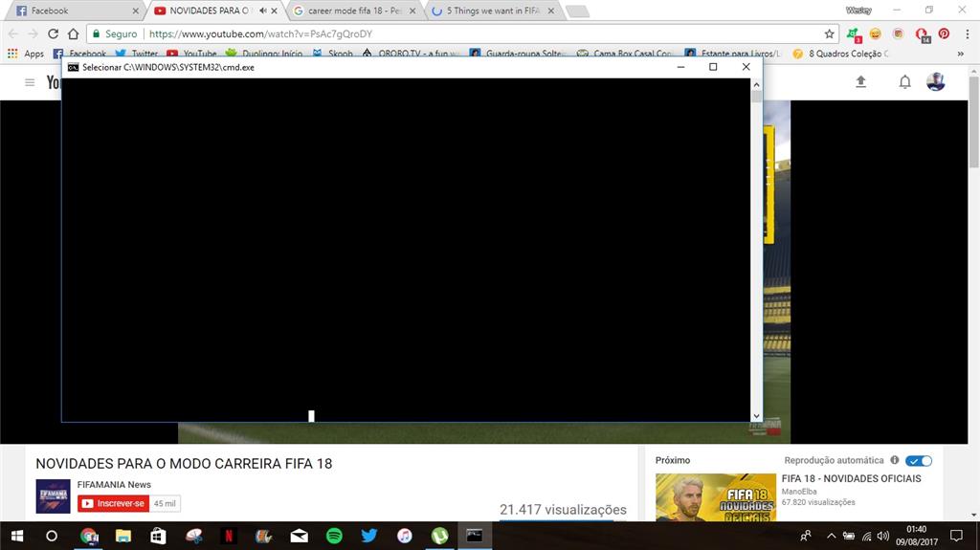The width and height of the screenshot is (980, 550).
Task: Maximize the cmd.exe window
Action: tap(712, 67)
